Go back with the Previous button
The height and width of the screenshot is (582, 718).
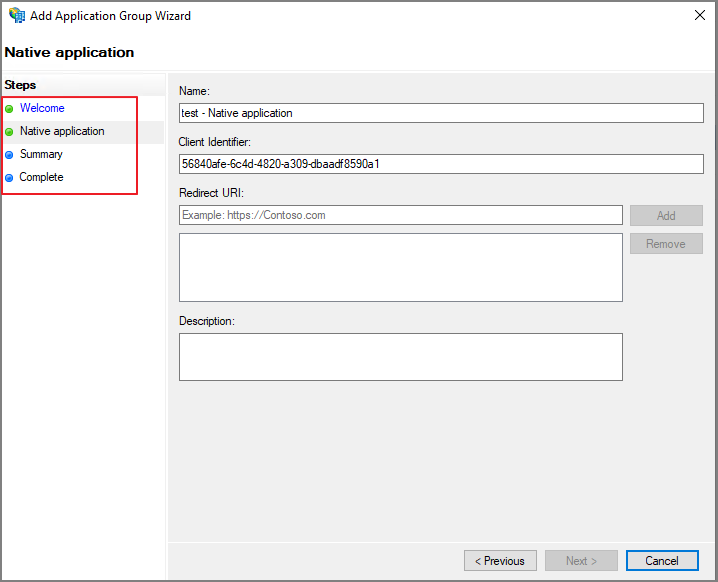[x=500, y=560]
